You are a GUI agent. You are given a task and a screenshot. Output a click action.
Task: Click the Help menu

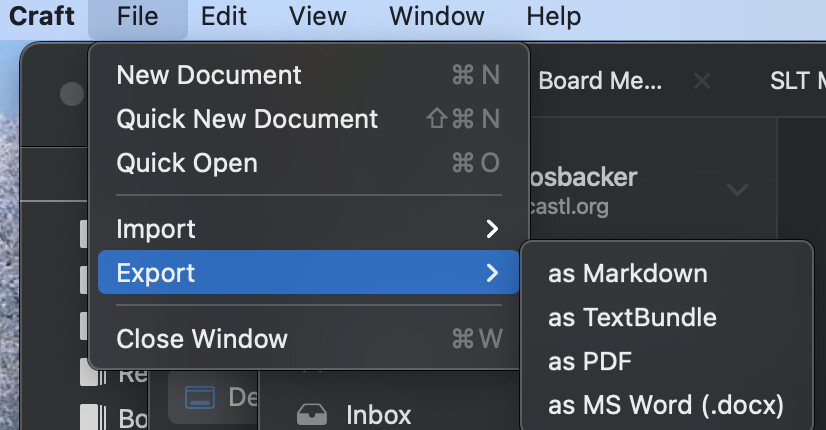pyautogui.click(x=553, y=17)
